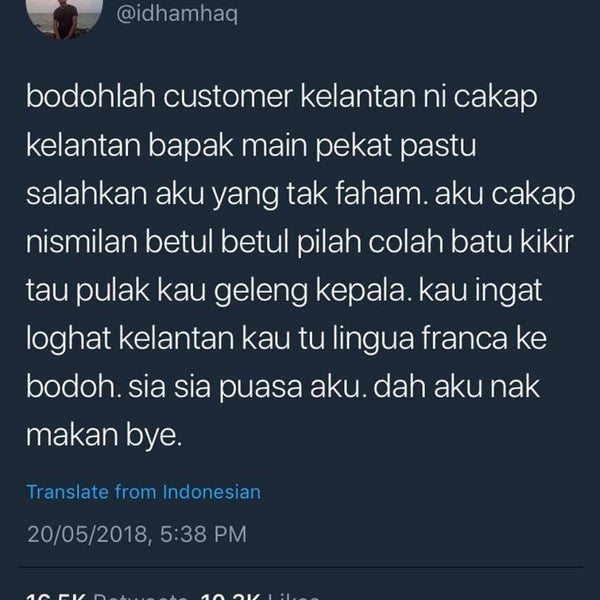600x600 pixels.
Task: View the Likes count list
Action: (x=260, y=596)
